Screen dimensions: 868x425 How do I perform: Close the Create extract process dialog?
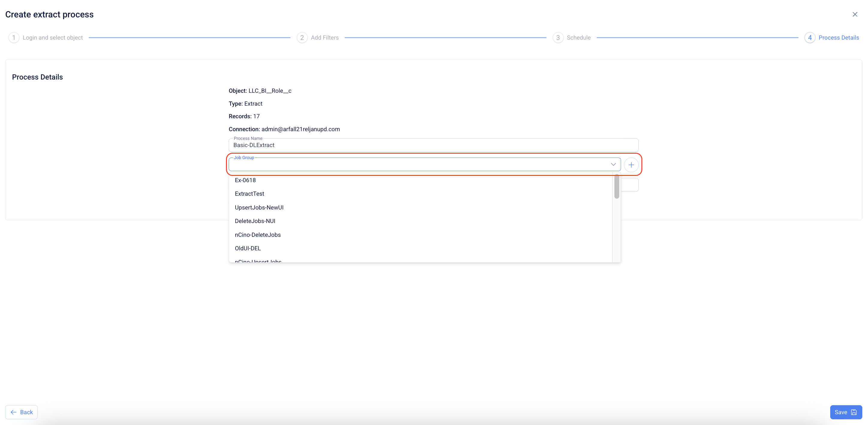click(855, 14)
